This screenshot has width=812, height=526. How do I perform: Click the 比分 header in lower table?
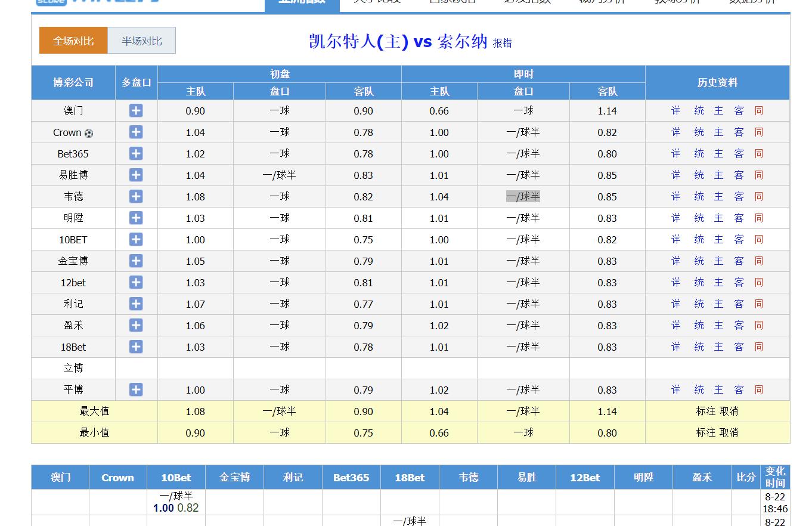(746, 477)
